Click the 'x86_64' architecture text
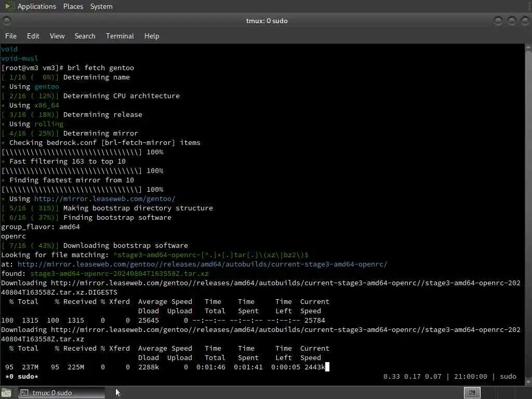The height and width of the screenshot is (399, 532). (46, 105)
